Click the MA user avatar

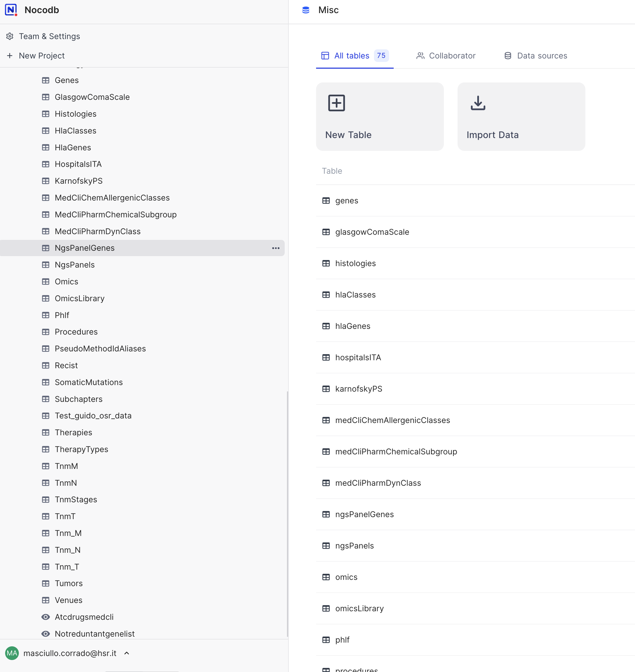click(x=12, y=653)
